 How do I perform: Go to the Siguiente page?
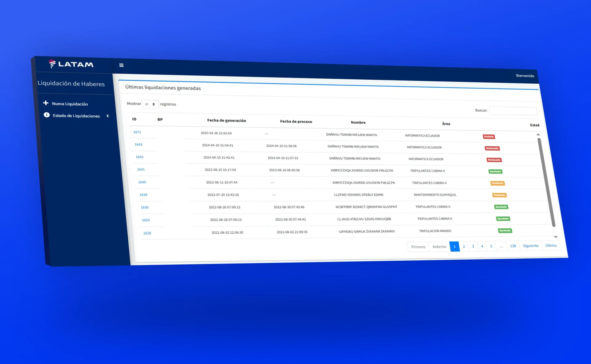click(530, 246)
